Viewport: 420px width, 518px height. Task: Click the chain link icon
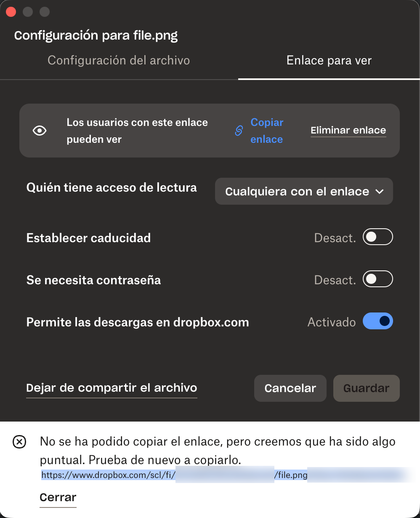(239, 131)
